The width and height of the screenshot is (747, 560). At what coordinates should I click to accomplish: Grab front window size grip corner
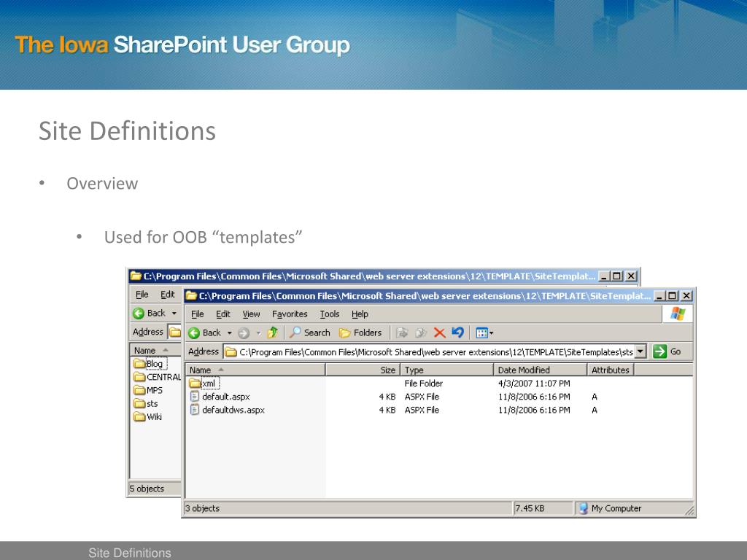tap(690, 511)
